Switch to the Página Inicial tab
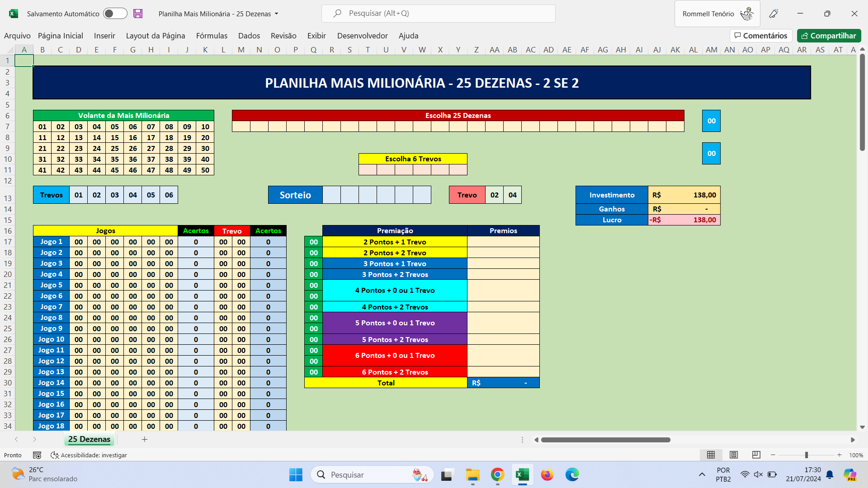The image size is (868, 488). pos(61,36)
